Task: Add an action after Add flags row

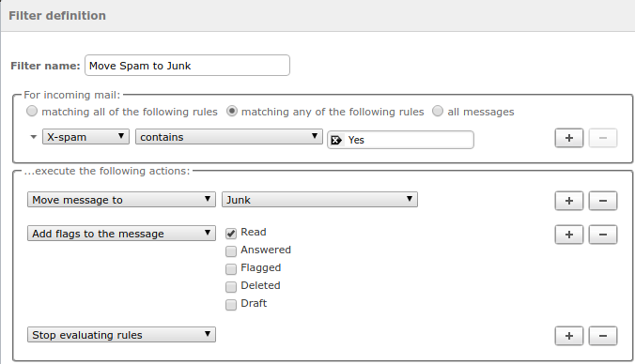Action: click(x=569, y=235)
